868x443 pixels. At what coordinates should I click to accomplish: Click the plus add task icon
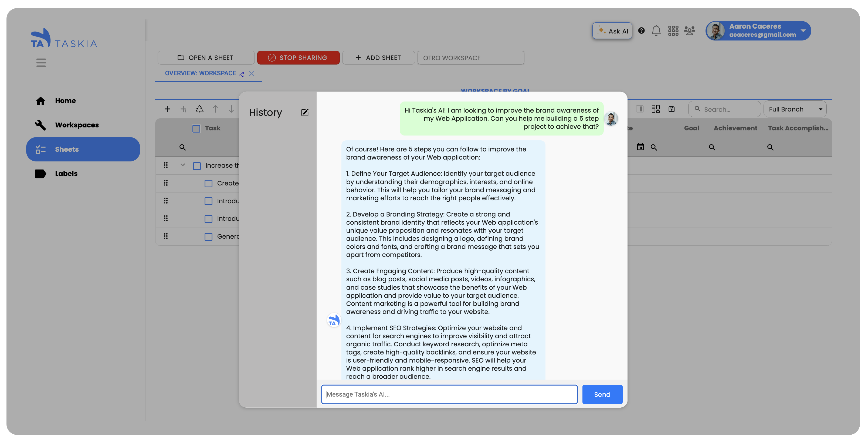167,109
